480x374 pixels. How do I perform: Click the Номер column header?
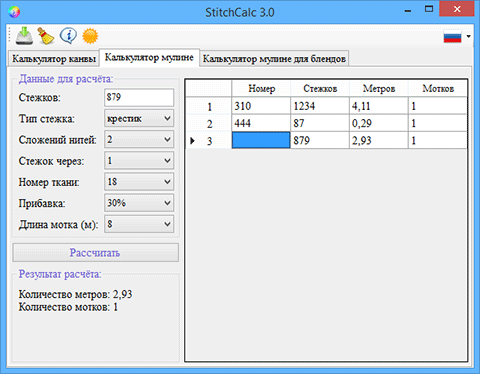(261, 88)
